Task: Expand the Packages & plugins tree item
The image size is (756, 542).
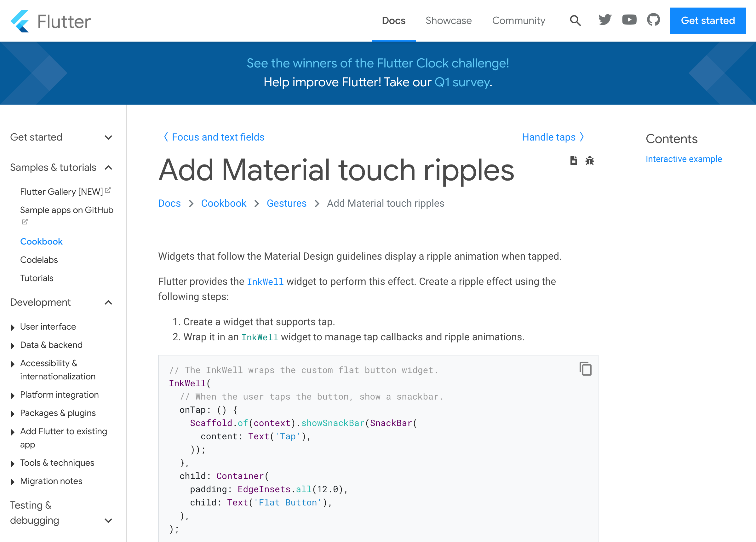Action: [13, 414]
